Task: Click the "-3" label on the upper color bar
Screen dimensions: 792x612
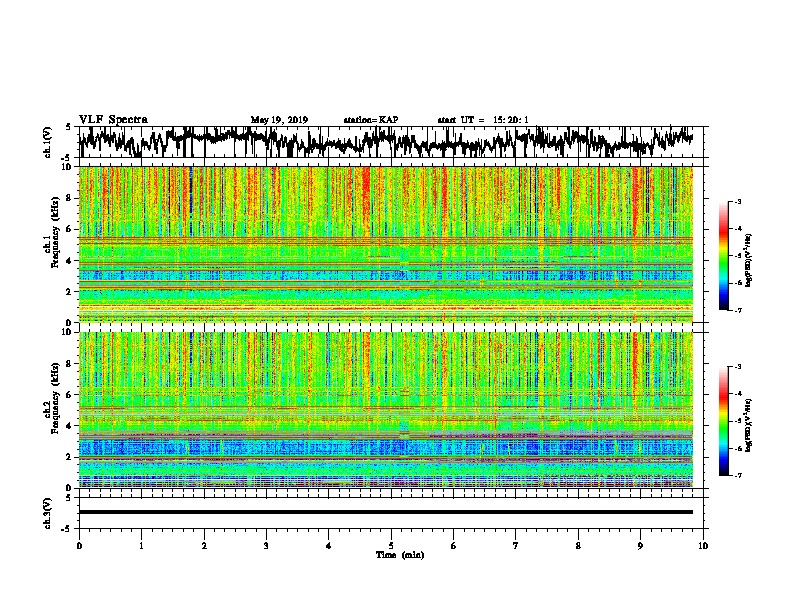Action: coord(737,201)
